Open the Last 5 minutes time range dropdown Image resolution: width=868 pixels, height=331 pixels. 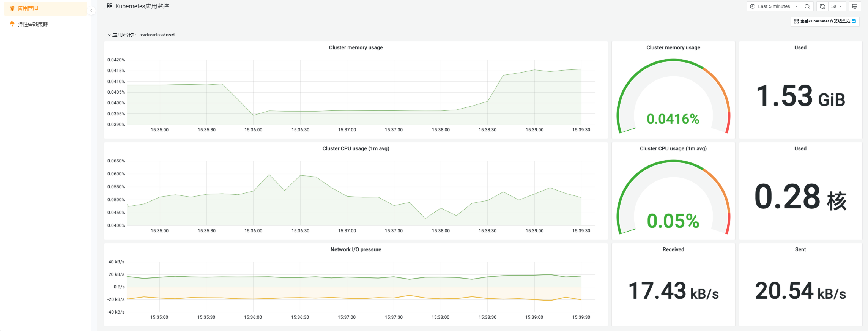774,6
